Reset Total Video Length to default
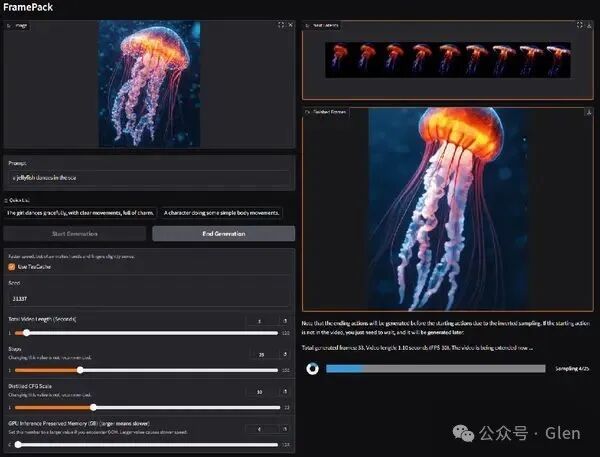Screen dimensions: 600x457 (x=285, y=321)
